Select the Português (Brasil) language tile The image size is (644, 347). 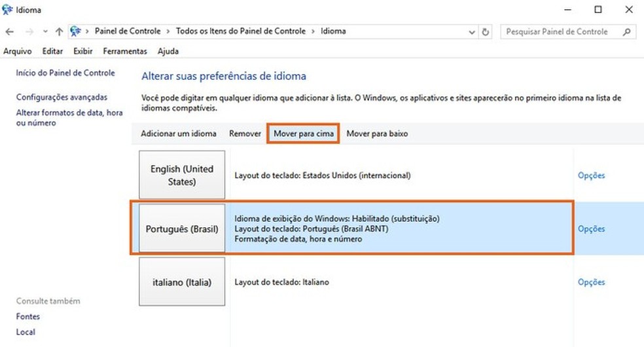(182, 228)
